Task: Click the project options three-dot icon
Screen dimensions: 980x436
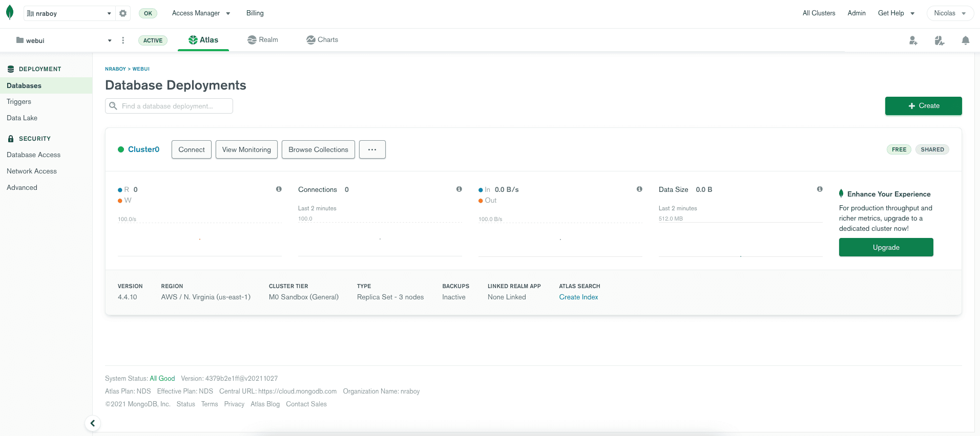Action: click(x=123, y=40)
